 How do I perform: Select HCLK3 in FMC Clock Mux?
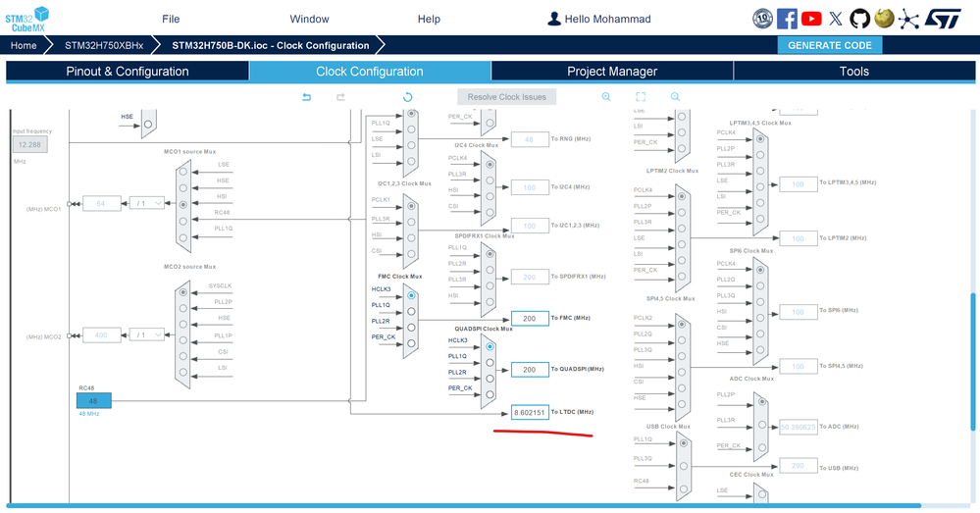coord(411,295)
